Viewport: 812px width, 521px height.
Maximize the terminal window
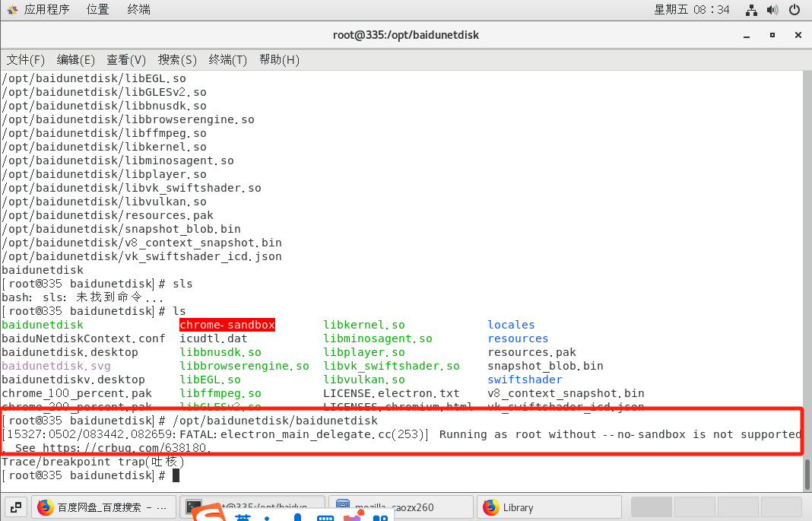coord(772,35)
